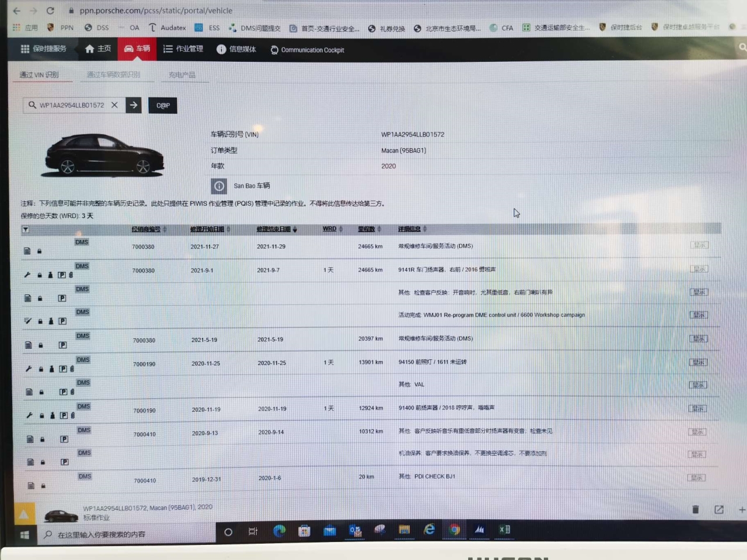Open the CFA bookmark
The image size is (747, 560).
(502, 28)
